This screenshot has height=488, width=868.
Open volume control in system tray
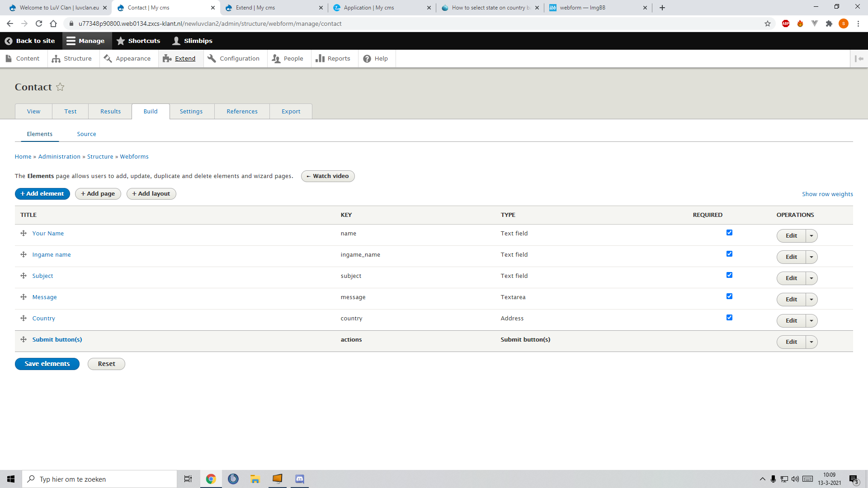tap(795, 479)
